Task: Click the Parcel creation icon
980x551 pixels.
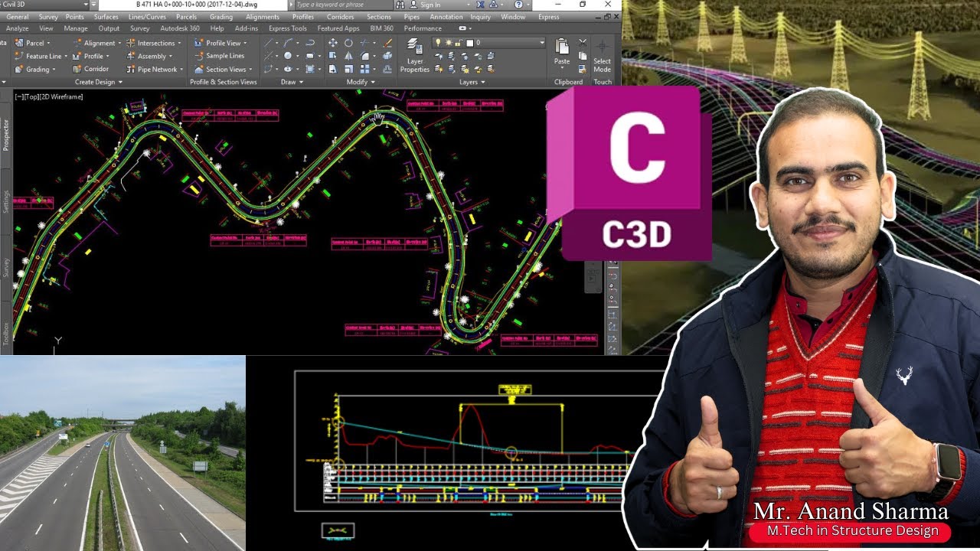Action: [19, 44]
